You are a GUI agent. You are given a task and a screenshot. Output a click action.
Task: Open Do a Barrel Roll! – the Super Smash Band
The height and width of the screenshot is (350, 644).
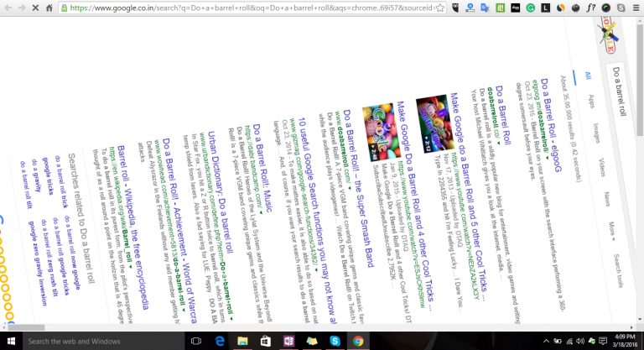tap(359, 189)
